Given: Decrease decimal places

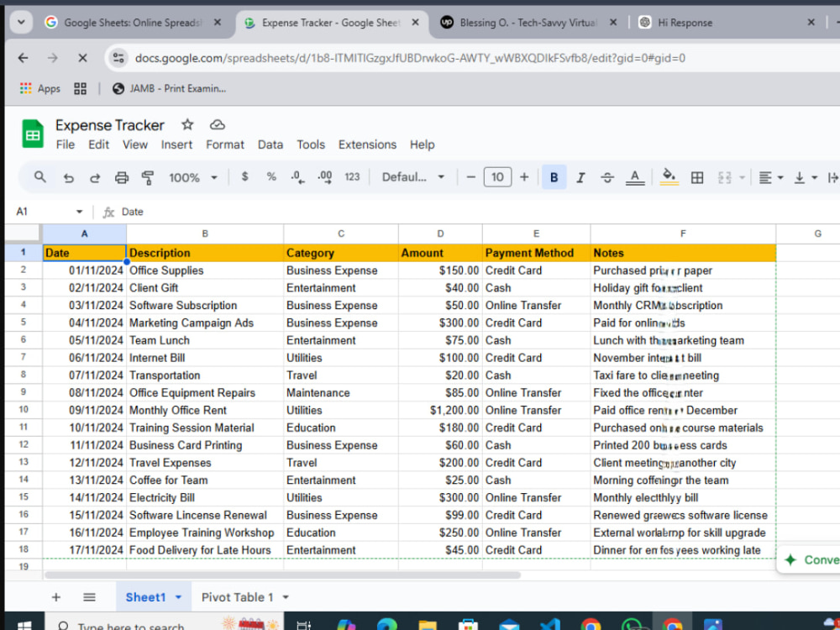Looking at the screenshot, I should tap(298, 176).
